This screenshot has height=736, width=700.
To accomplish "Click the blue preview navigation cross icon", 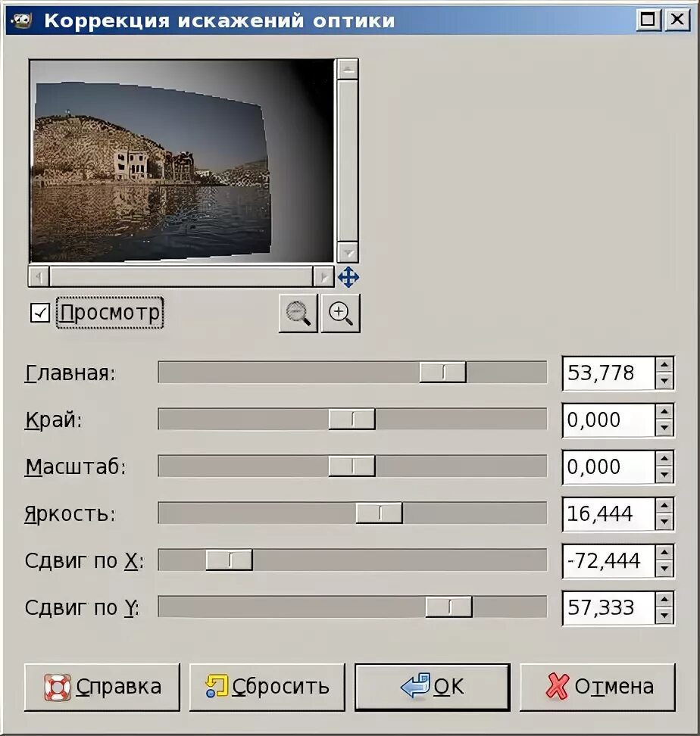I will (348, 277).
